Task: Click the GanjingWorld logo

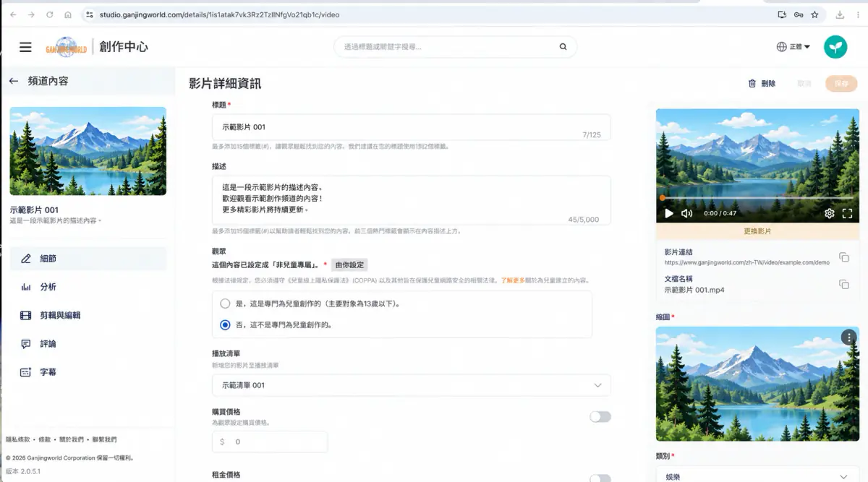Action: [67, 47]
